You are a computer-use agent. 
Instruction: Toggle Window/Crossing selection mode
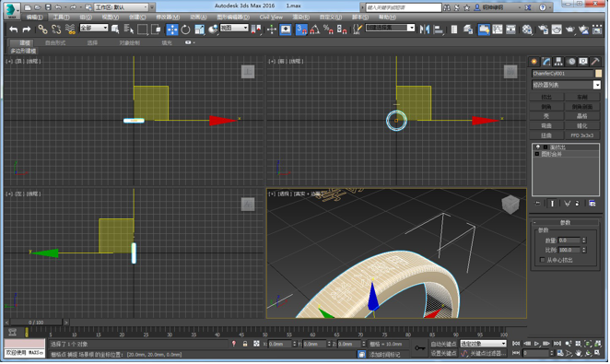pyautogui.click(x=156, y=29)
